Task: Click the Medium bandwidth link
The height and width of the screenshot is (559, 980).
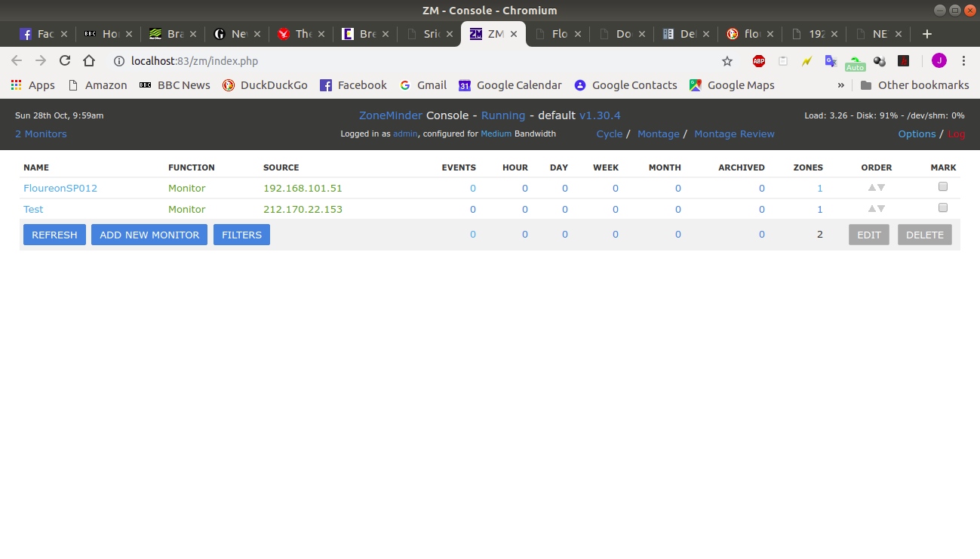Action: [x=496, y=134]
